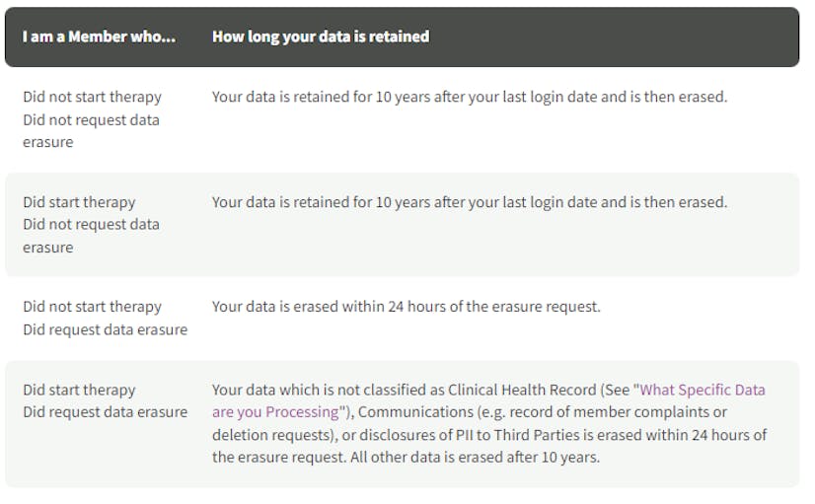Click the "are you Processing" link line
Viewport: 815px width, 504px height.
275,412
